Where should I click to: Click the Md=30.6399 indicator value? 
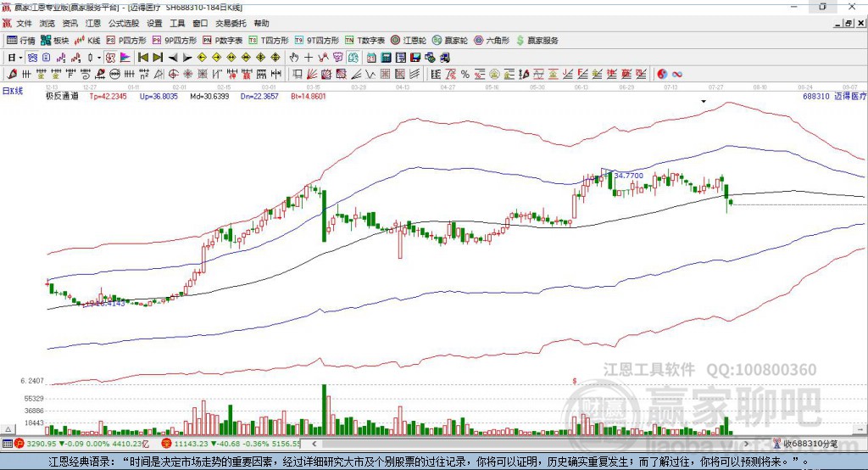click(209, 96)
